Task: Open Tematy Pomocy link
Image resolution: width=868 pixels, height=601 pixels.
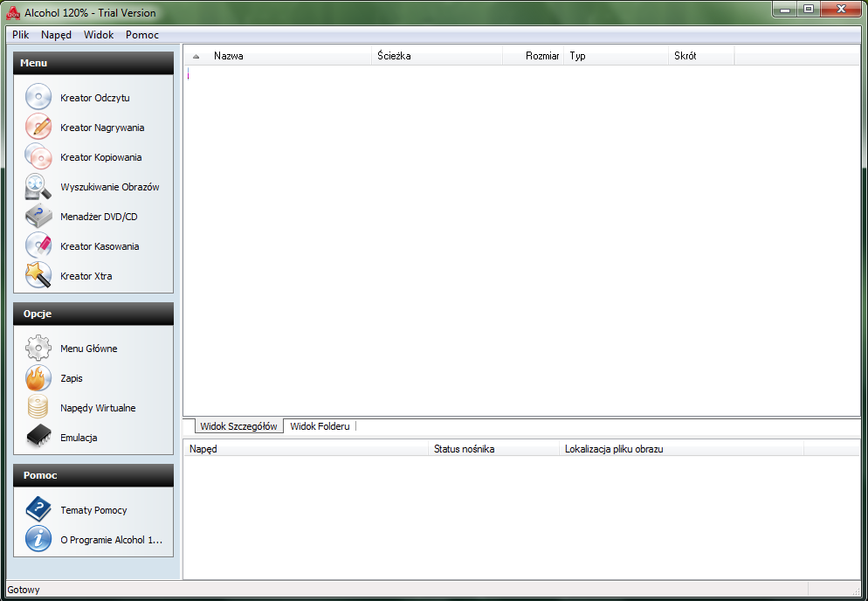Action: [93, 510]
